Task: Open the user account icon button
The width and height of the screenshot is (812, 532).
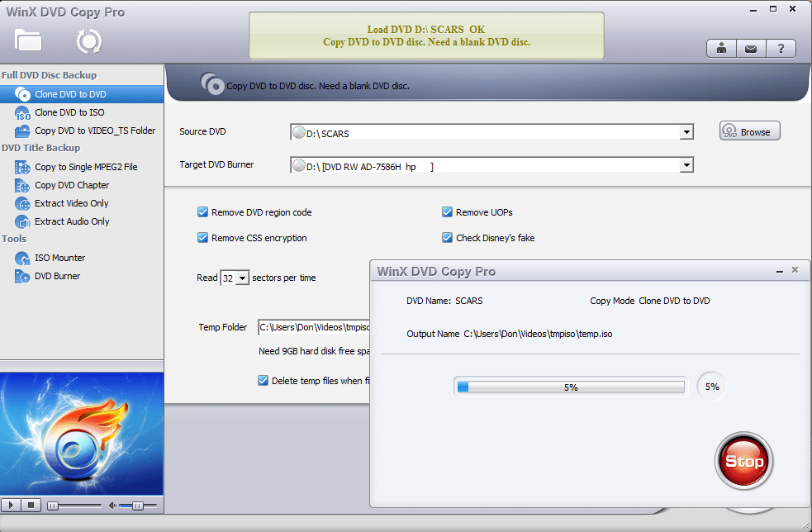Action: pos(721,49)
